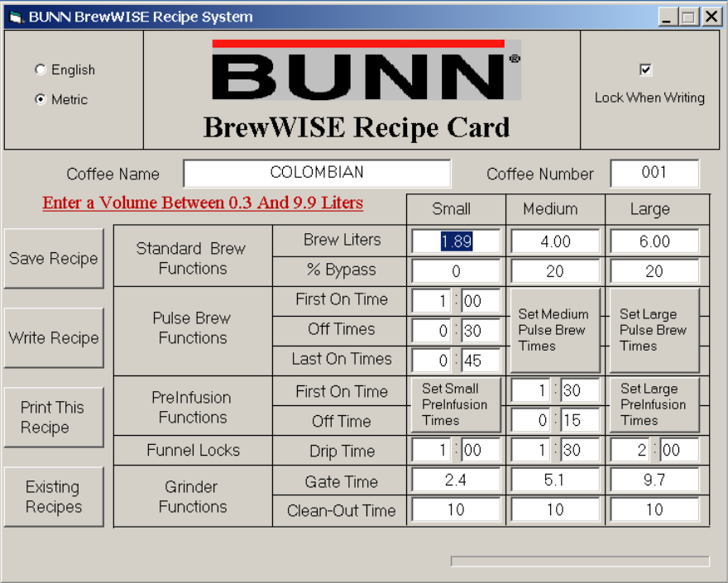Click Medium PreInfusion Off Time seconds 15
Viewport: 728px width, 583px height.
[581, 420]
